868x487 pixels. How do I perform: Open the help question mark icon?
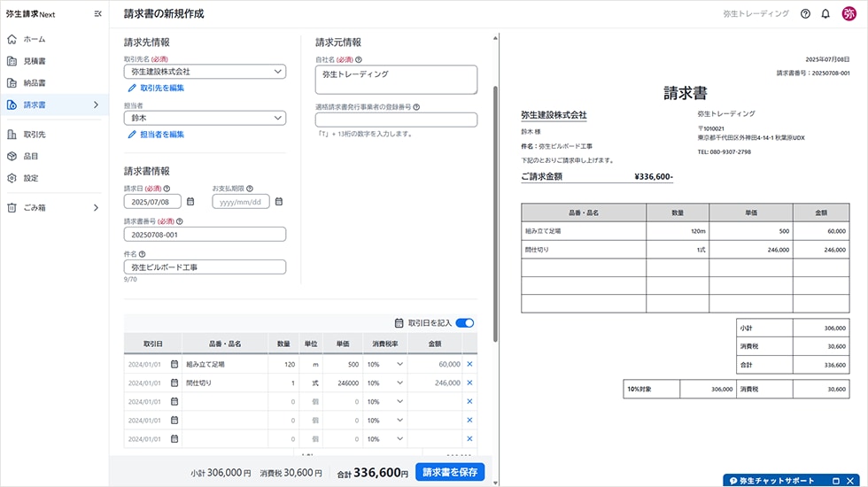(805, 14)
